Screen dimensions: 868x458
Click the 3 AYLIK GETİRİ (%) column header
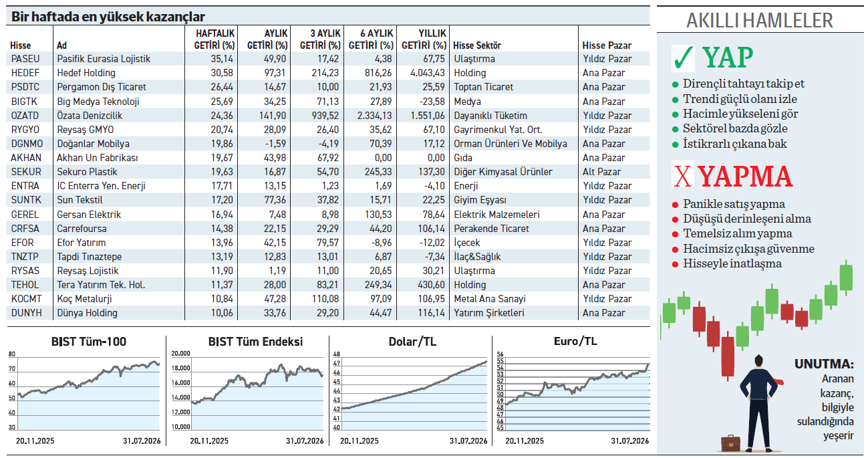(x=320, y=39)
